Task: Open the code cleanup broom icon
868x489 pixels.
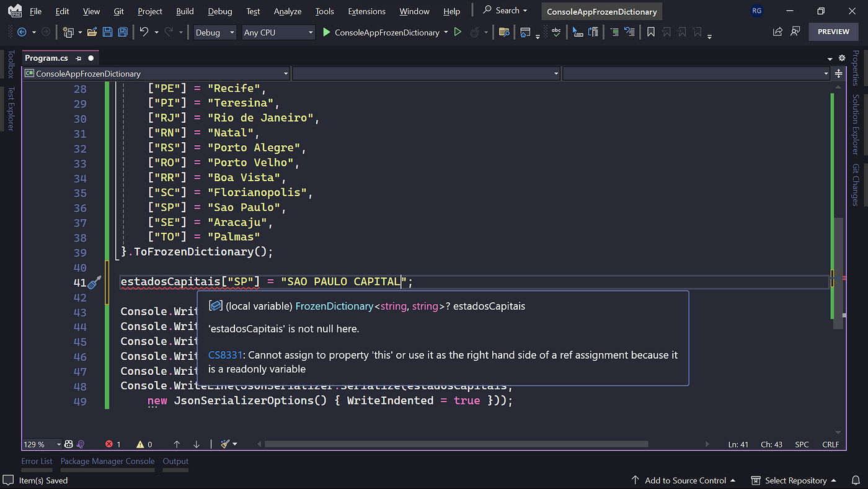Action: point(224,444)
